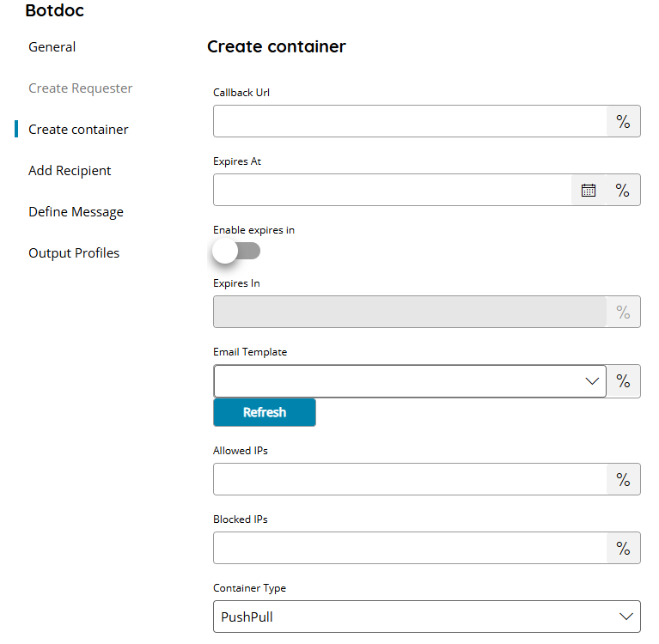Open the Expires At calendar picker

[589, 191]
